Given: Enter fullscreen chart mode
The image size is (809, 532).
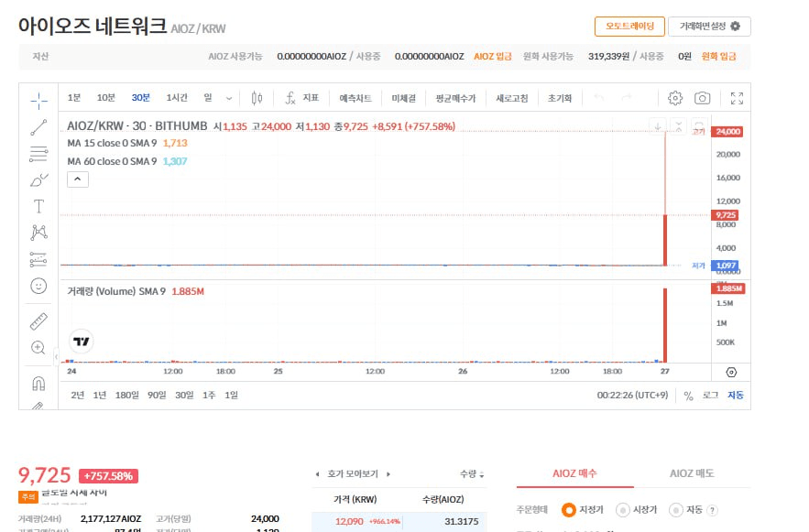Looking at the screenshot, I should 737,98.
